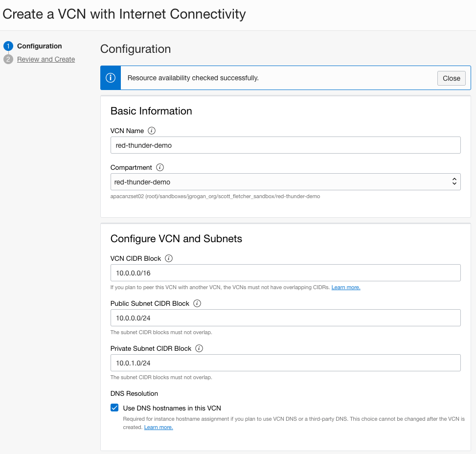Click the VCN CIDR Block input field
This screenshot has width=476, height=454.
pos(285,273)
